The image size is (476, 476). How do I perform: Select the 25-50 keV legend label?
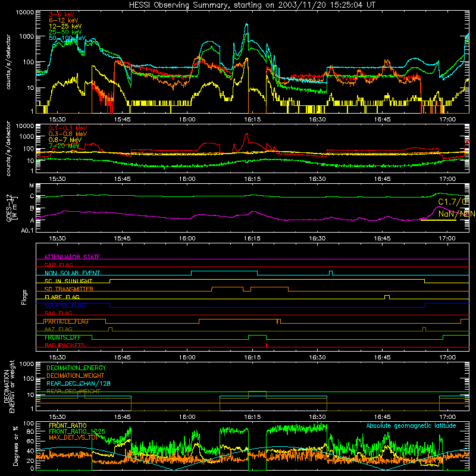(x=65, y=32)
